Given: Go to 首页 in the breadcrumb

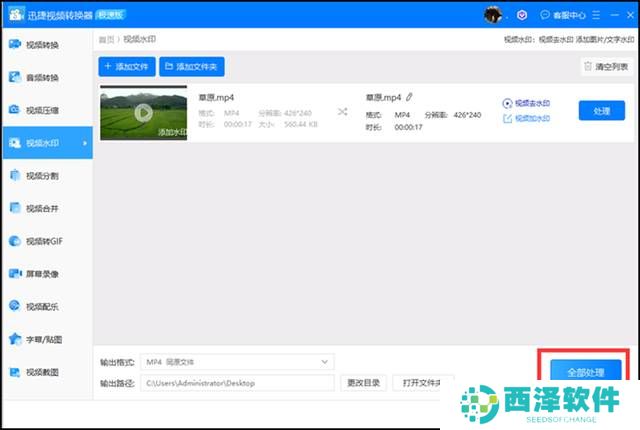Looking at the screenshot, I should [107, 39].
